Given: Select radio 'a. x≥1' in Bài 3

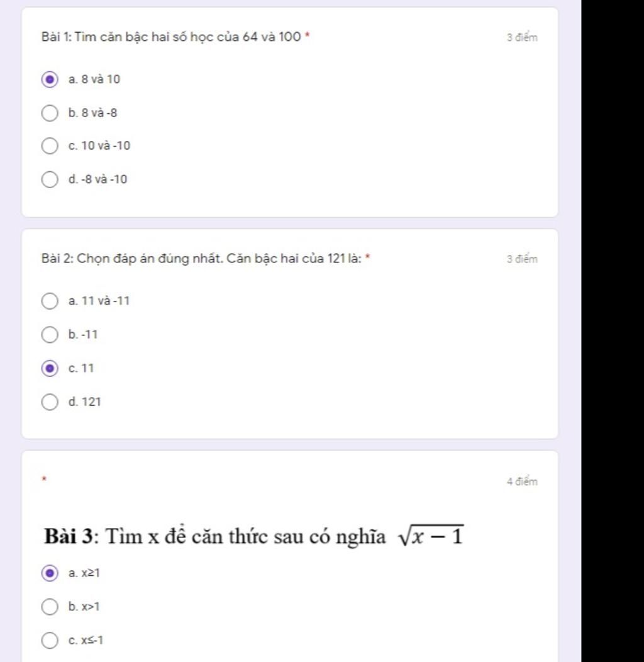Looking at the screenshot, I should click(x=50, y=573).
